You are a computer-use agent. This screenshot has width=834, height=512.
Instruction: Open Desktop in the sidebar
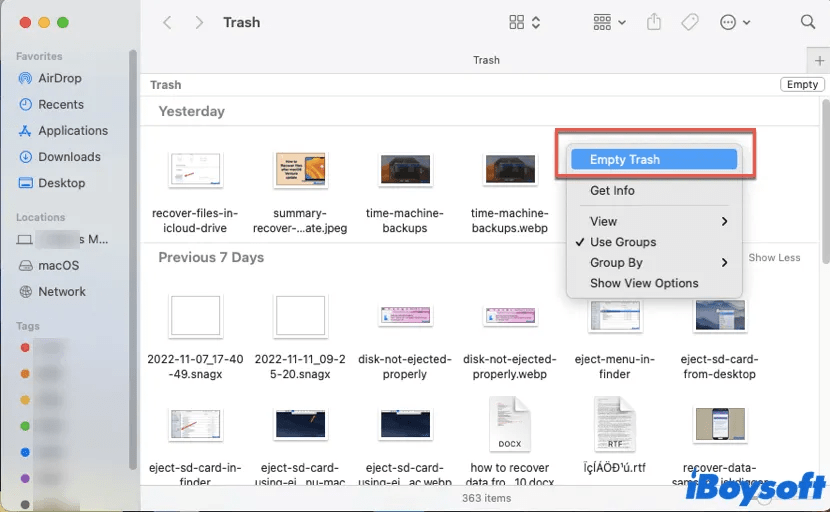tap(52, 183)
